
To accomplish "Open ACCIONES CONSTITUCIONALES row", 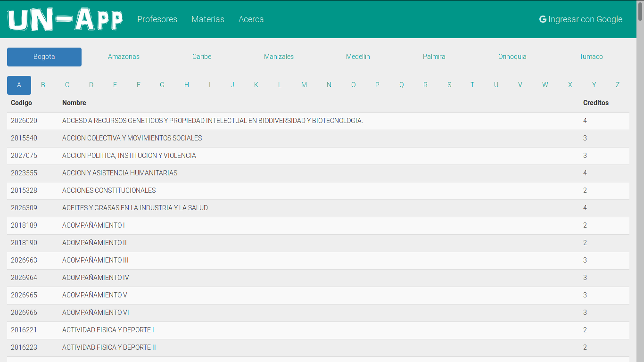I will (x=318, y=191).
